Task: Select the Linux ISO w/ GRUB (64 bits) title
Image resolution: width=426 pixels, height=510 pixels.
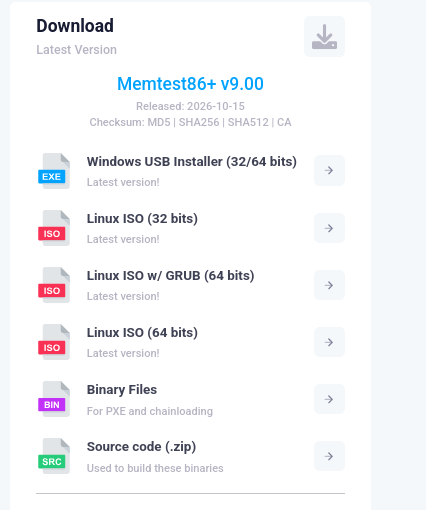Action: click(x=170, y=276)
